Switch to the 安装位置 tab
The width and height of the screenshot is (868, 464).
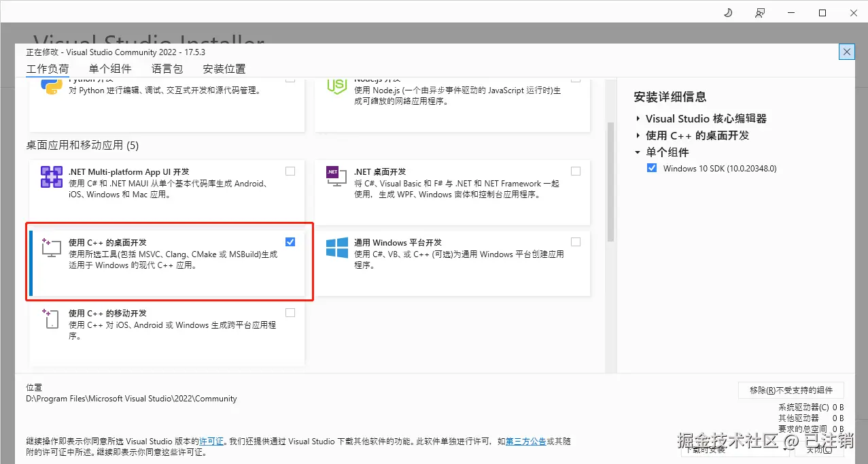pos(224,69)
